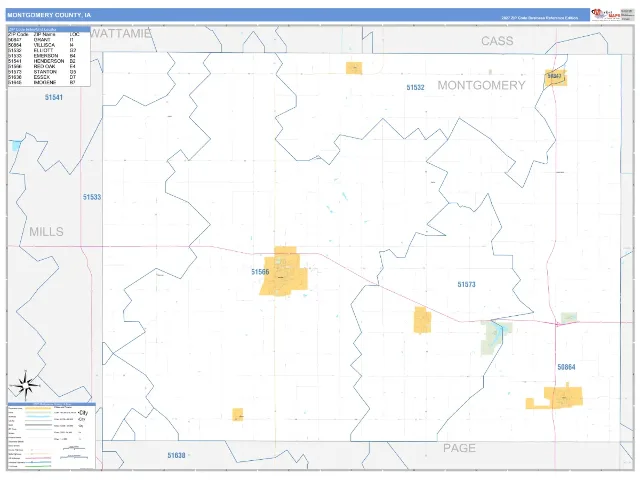
Task: Click the WATTAMIE county label
Action: click(x=120, y=33)
